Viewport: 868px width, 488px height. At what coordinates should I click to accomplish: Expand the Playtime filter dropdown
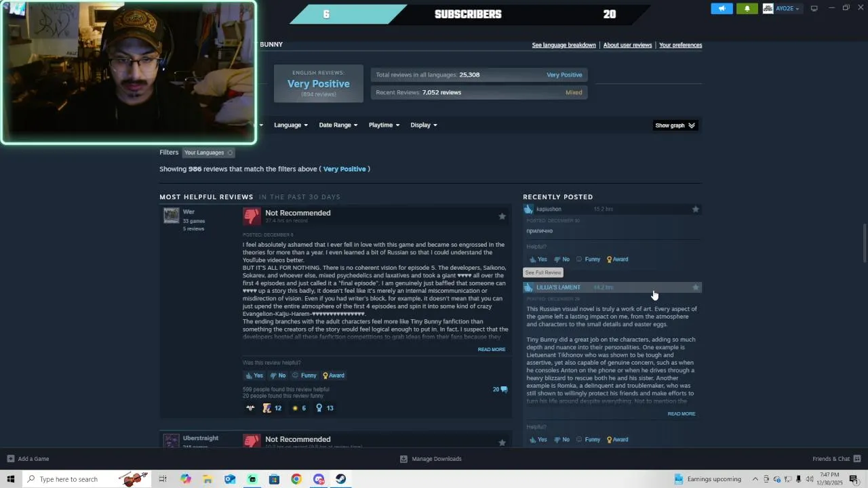[x=384, y=125]
